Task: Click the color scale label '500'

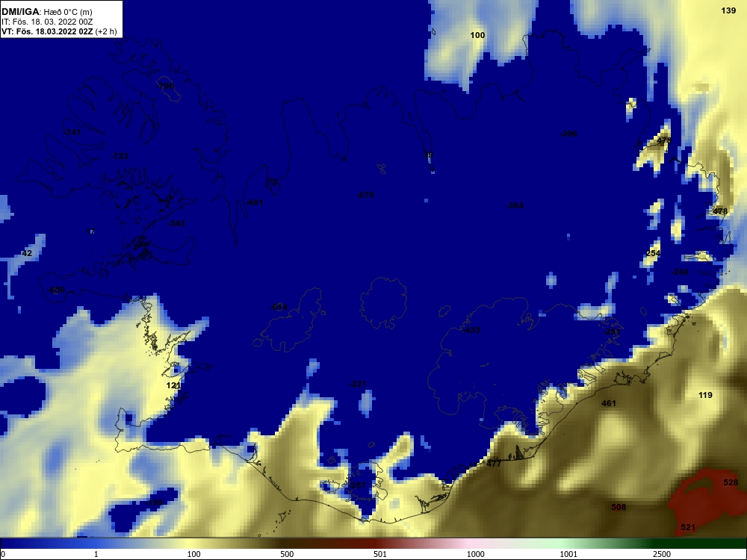Action: coord(287,554)
